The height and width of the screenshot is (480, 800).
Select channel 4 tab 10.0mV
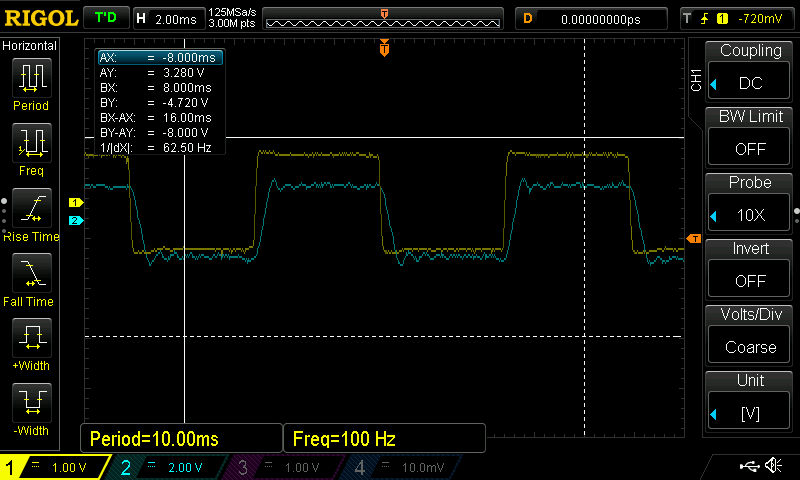(403, 467)
